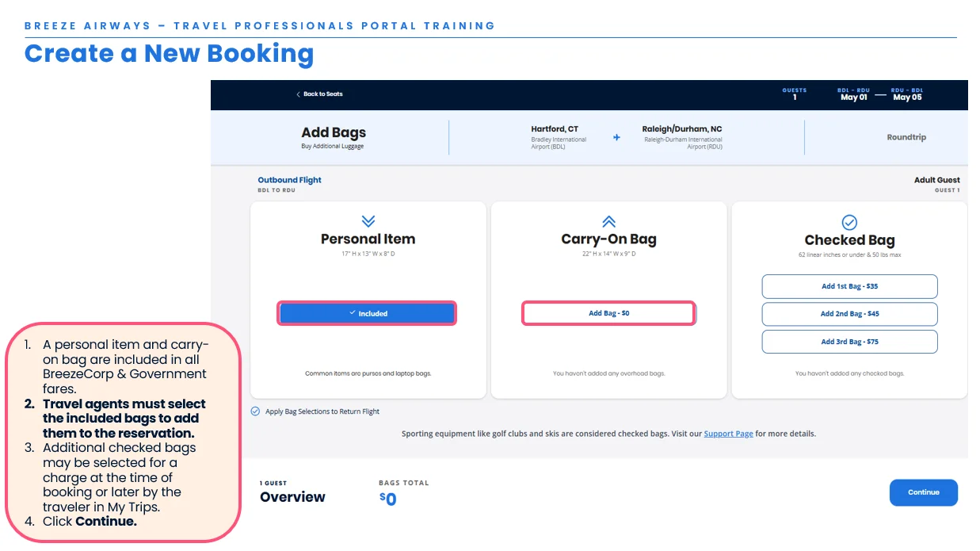Image resolution: width=980 pixels, height=551 pixels.
Task: Click the airplane icon between the two airports
Action: pos(616,137)
